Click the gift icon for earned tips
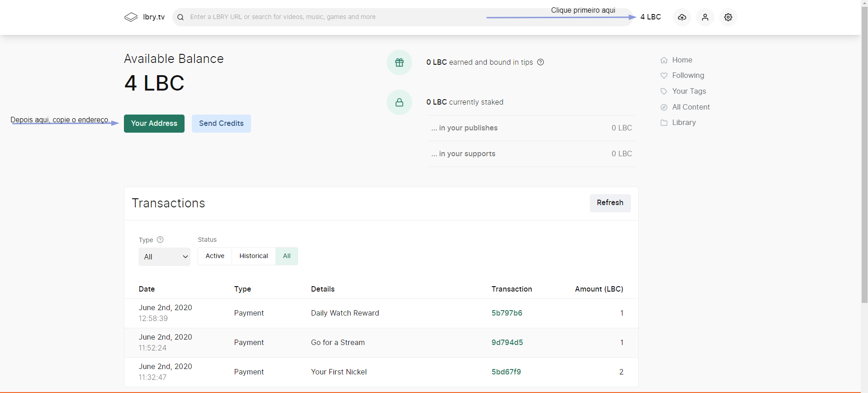This screenshot has height=393, width=868. [x=399, y=62]
